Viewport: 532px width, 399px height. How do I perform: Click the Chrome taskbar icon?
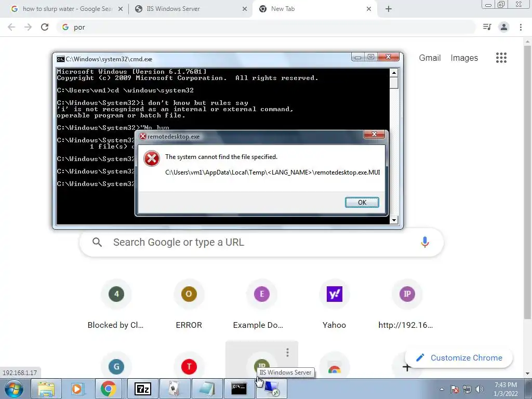(x=109, y=389)
